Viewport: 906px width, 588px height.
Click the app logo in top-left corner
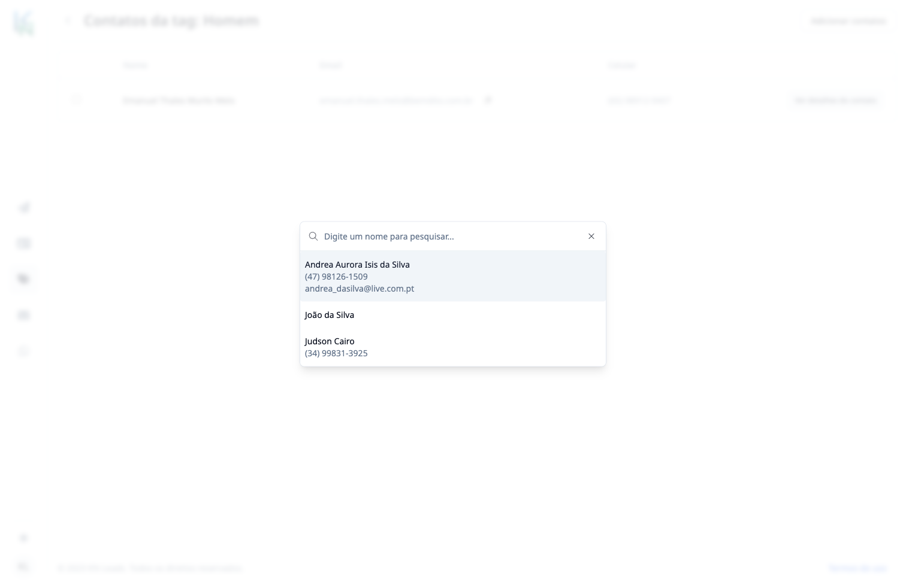(24, 23)
